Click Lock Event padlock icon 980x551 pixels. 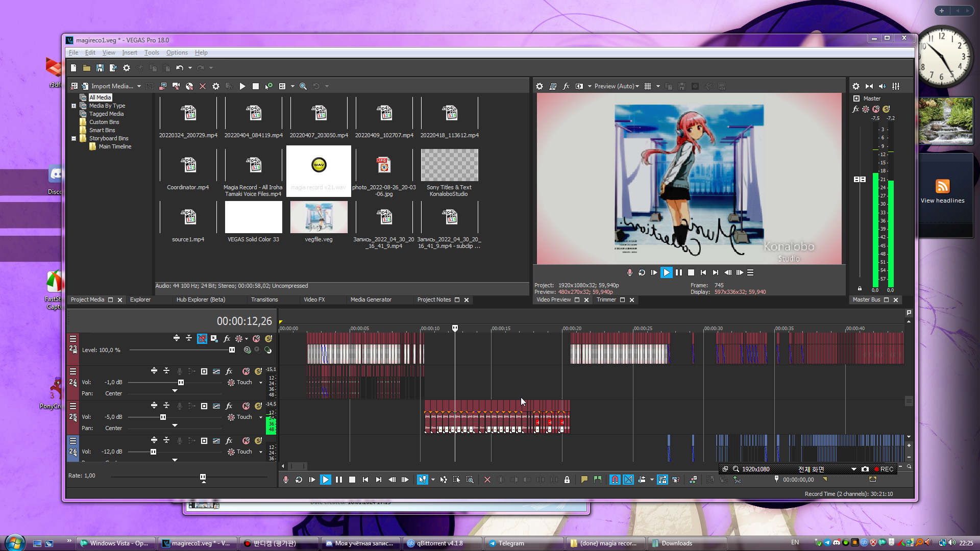click(x=567, y=480)
